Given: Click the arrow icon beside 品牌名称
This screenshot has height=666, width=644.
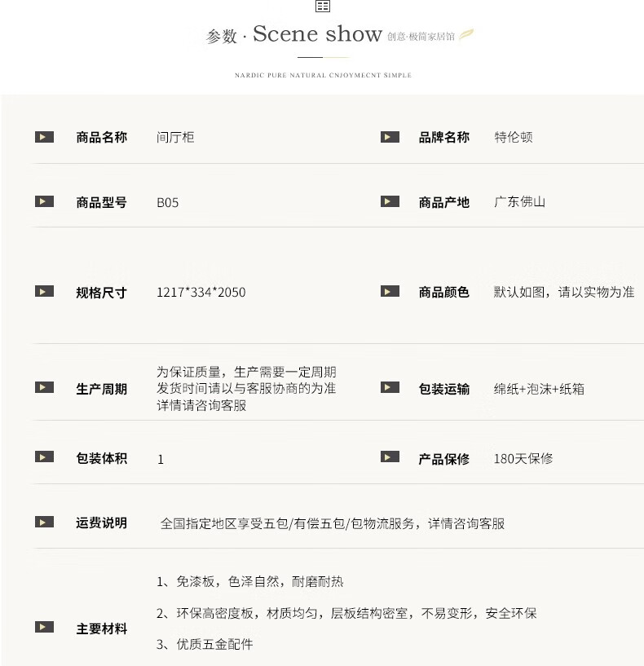Looking at the screenshot, I should coord(390,137).
